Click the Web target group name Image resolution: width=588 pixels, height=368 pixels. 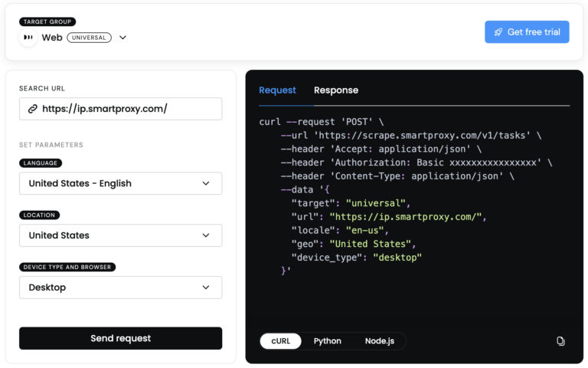(52, 38)
